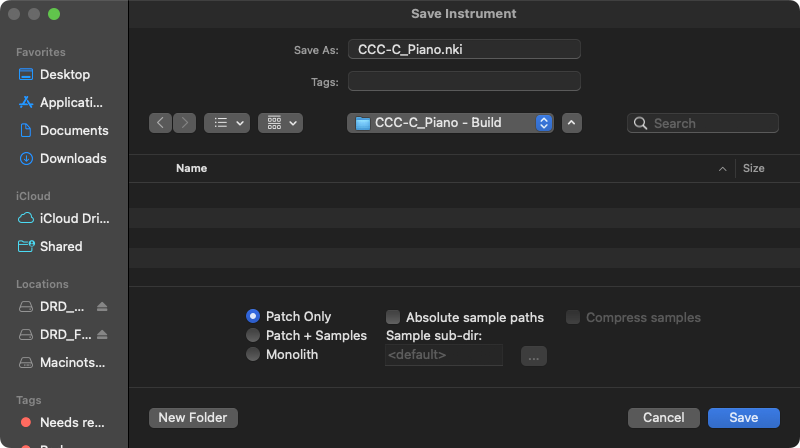
Task: Sort files by Name column
Action: click(191, 169)
